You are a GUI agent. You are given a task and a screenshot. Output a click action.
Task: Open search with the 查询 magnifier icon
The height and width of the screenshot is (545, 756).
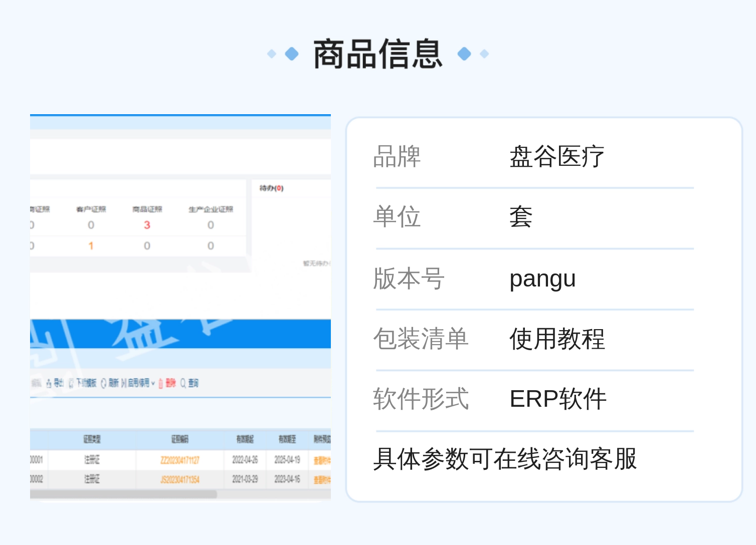tap(183, 383)
